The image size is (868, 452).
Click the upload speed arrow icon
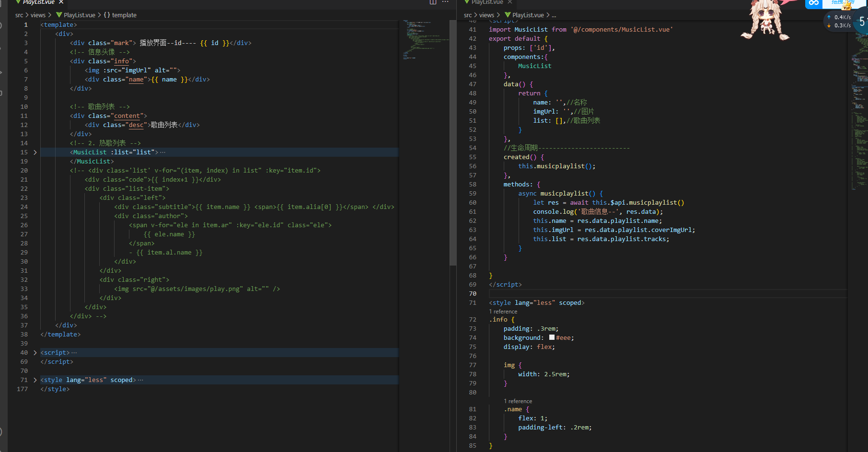tap(829, 17)
